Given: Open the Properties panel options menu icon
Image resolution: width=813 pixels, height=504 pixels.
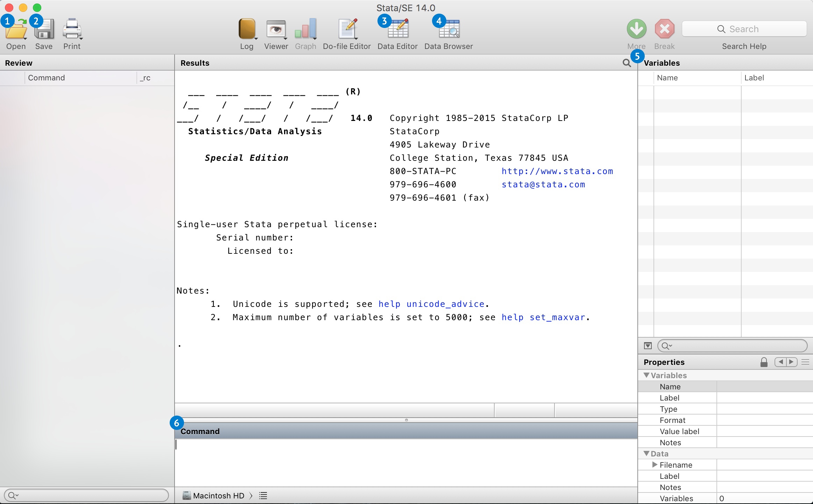Looking at the screenshot, I should click(805, 362).
